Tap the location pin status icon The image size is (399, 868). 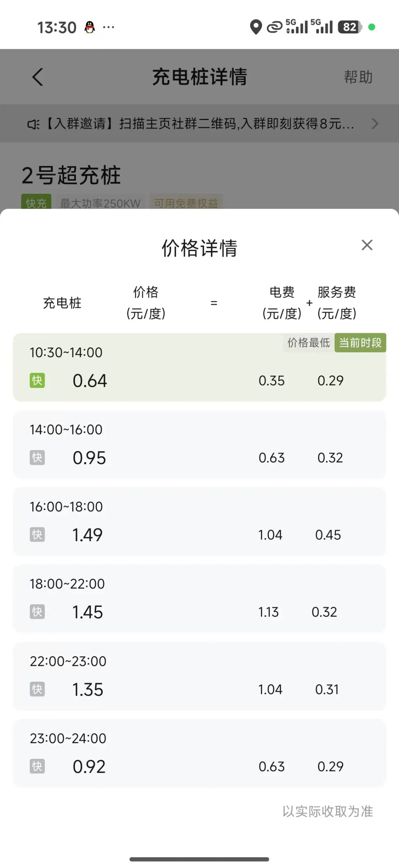point(256,27)
